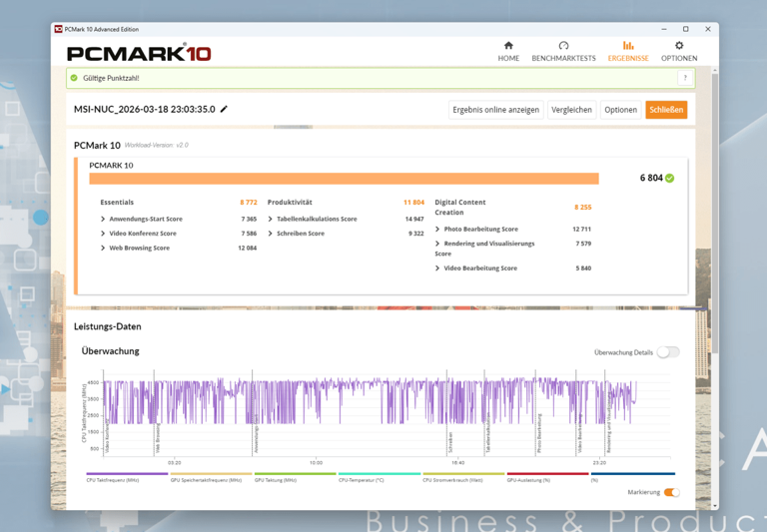Click the Benchmarktests gauge icon
This screenshot has width=767, height=532.
(563, 46)
